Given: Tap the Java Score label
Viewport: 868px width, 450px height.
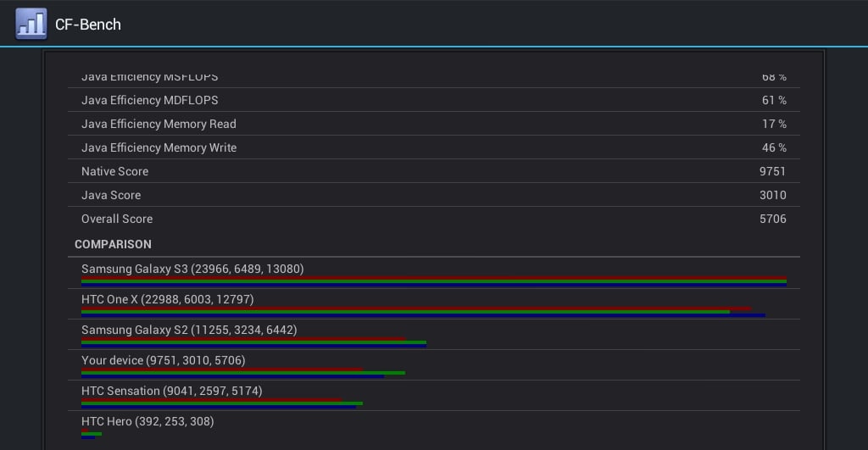Looking at the screenshot, I should [x=111, y=195].
